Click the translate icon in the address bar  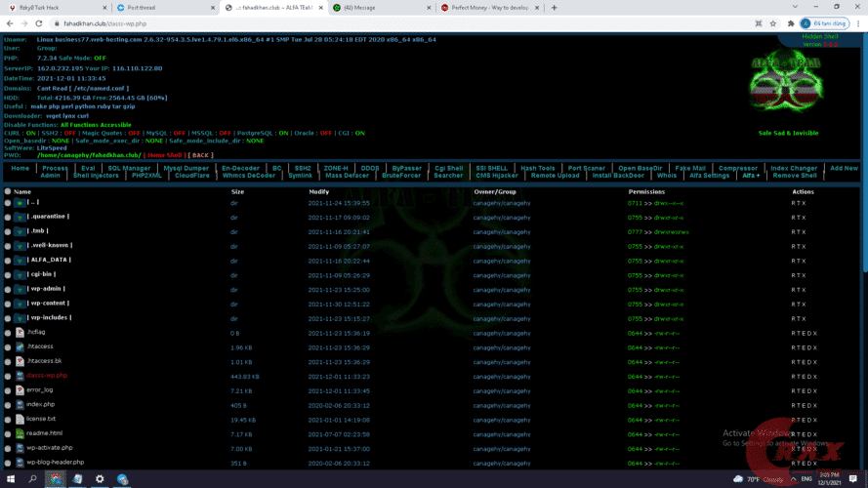tap(759, 23)
